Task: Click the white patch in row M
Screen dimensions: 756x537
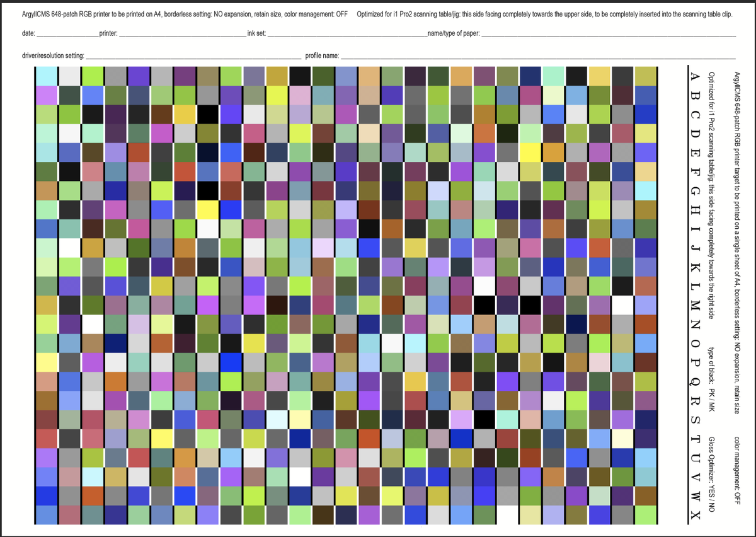Action: 624,306
